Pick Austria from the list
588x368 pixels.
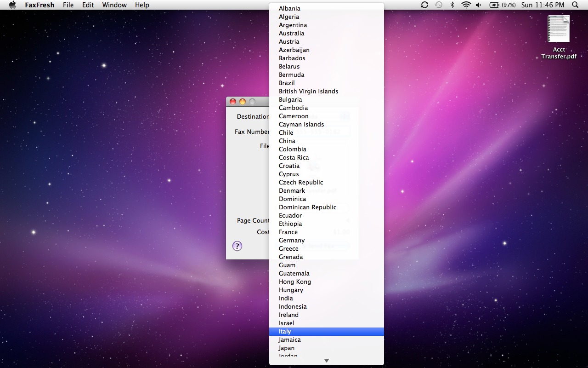[x=327, y=41]
